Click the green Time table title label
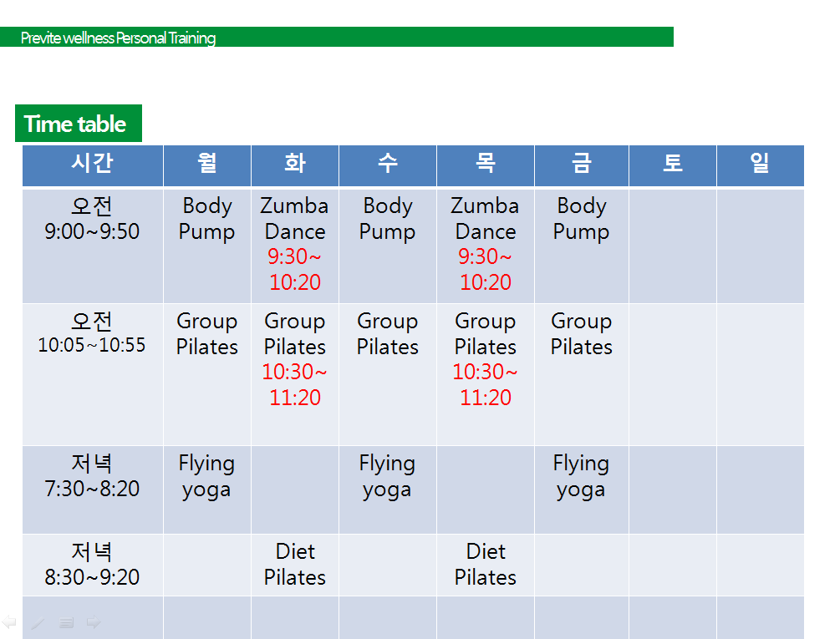The image size is (840, 639). 78,124
